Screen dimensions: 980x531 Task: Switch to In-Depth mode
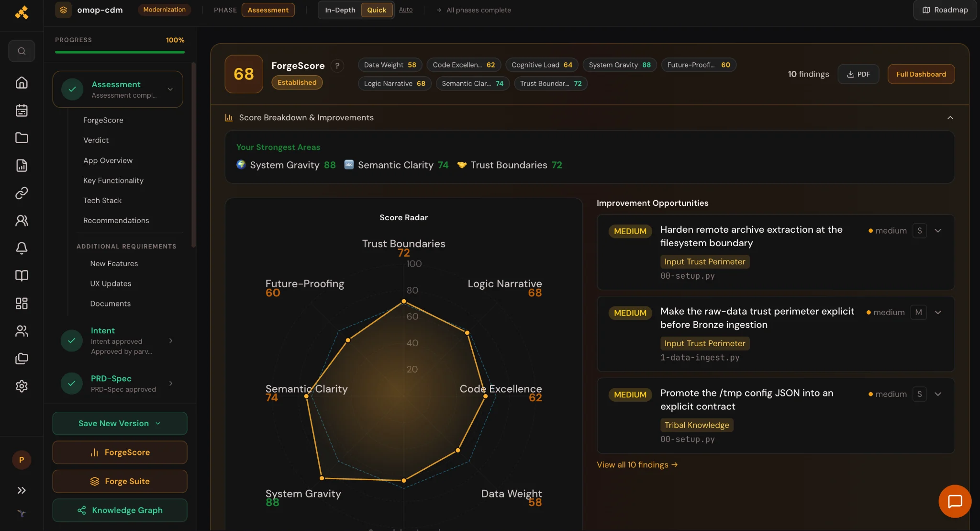[x=340, y=10]
